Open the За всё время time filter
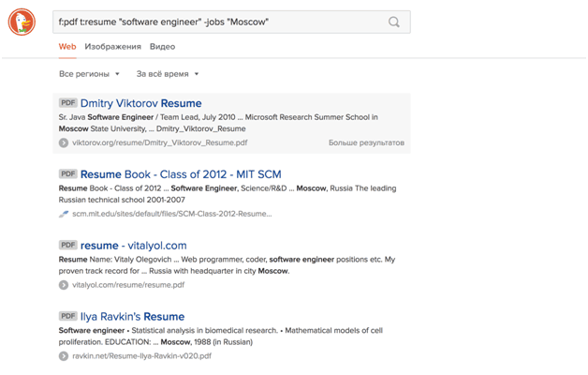The height and width of the screenshot is (375, 588). [x=168, y=74]
